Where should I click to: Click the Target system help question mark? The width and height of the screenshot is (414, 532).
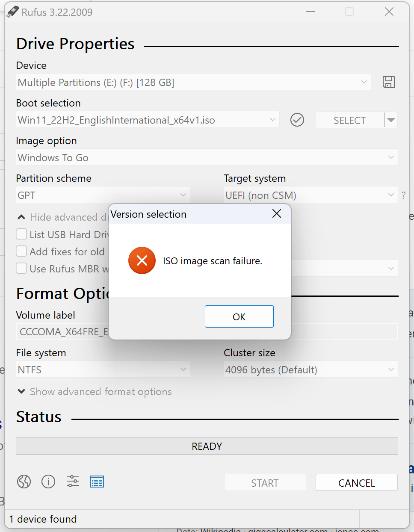[x=403, y=195]
